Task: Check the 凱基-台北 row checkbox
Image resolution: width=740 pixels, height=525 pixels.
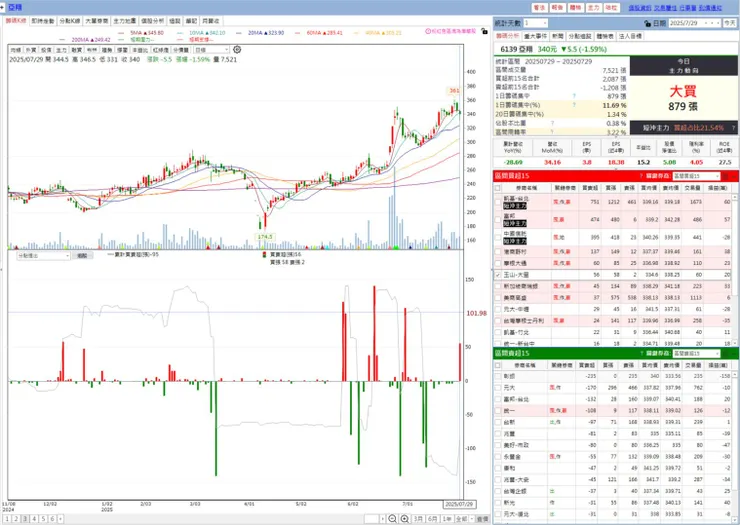Action: point(498,202)
